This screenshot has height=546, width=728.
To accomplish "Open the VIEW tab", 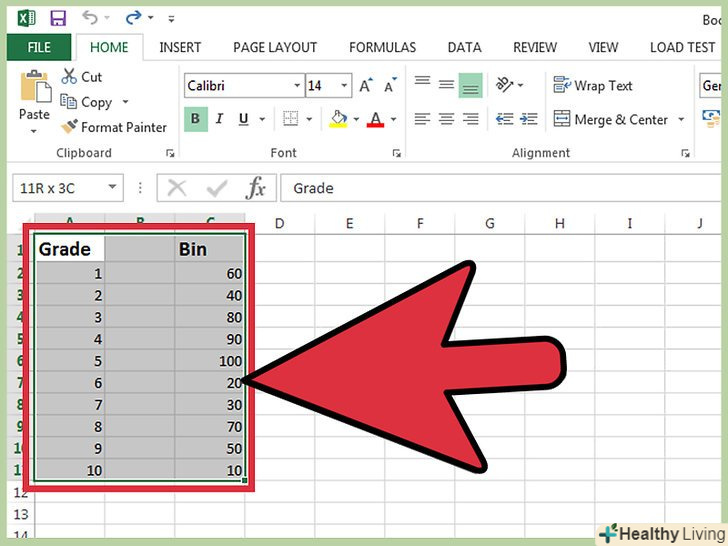I will pos(603,47).
